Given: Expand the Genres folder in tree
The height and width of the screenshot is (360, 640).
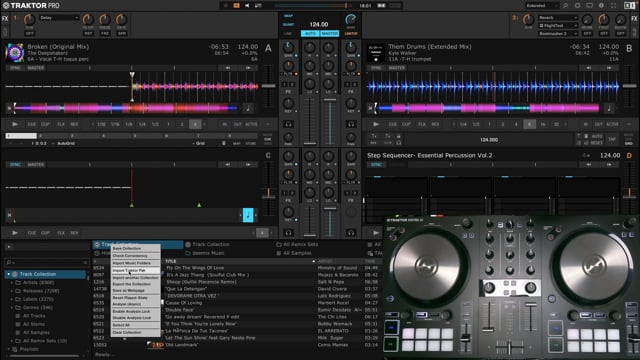Looking at the screenshot, I should (11, 308).
